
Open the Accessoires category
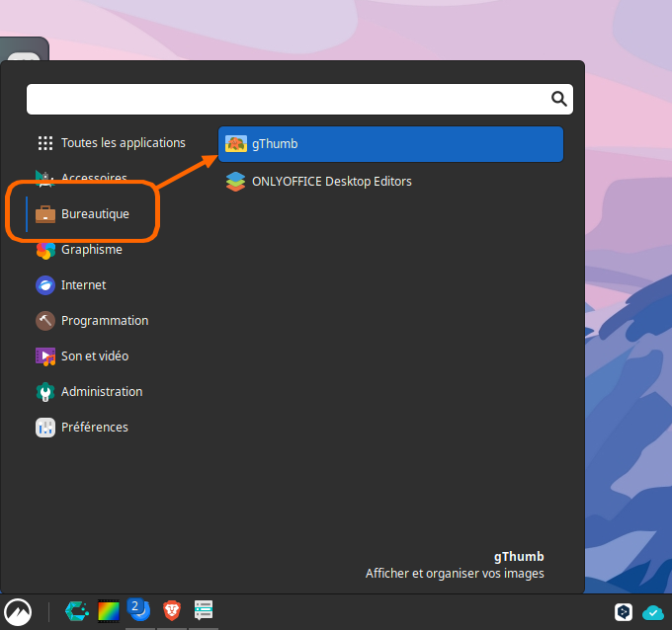(94, 178)
